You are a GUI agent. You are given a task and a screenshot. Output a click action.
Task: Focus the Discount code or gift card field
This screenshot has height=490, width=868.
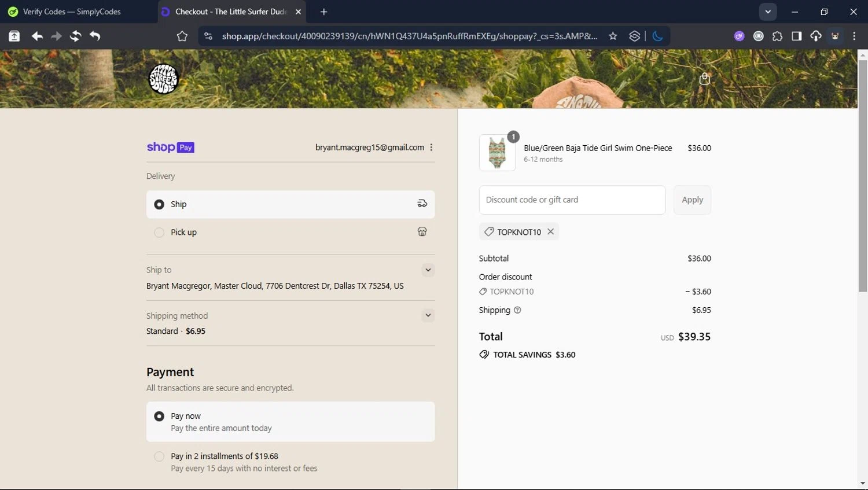pos(572,200)
